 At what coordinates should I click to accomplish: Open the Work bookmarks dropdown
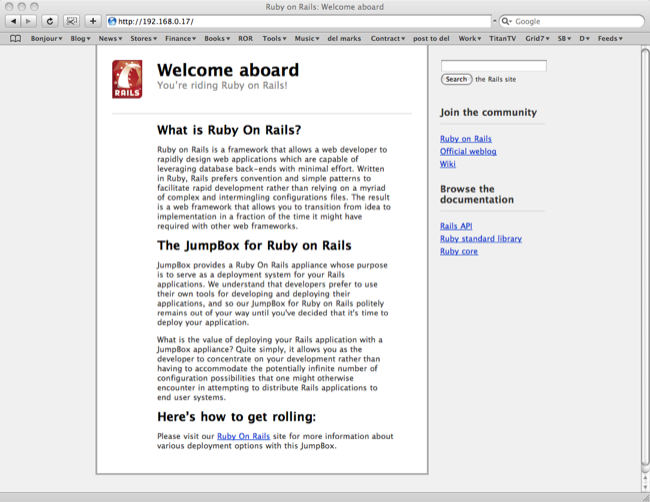[470, 39]
